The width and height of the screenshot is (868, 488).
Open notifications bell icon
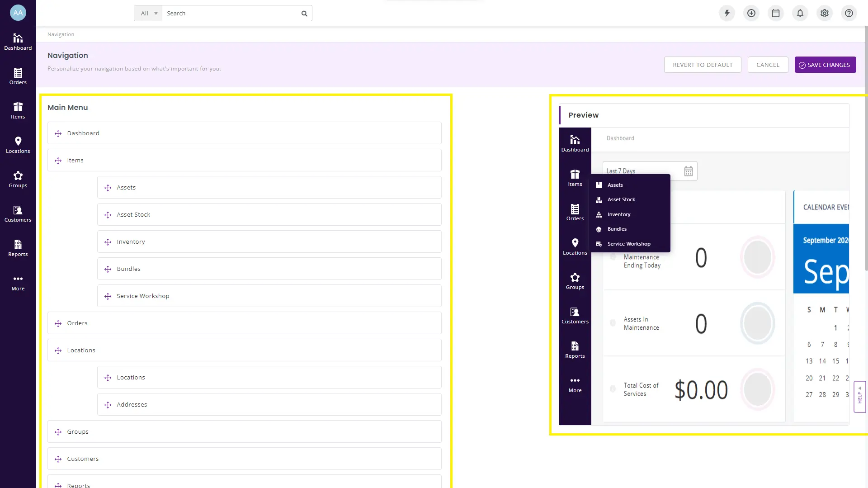coord(800,13)
